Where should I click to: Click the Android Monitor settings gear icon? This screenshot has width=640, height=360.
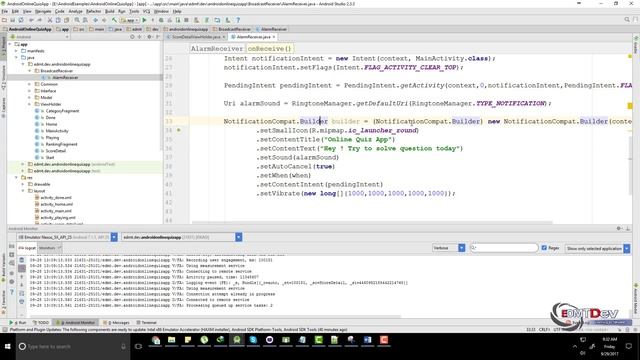(x=619, y=229)
